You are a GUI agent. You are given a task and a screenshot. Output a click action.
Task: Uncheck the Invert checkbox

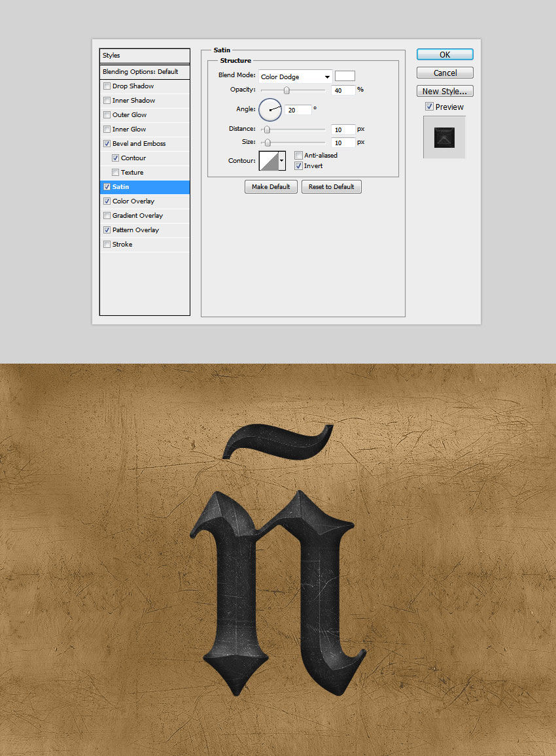(298, 166)
